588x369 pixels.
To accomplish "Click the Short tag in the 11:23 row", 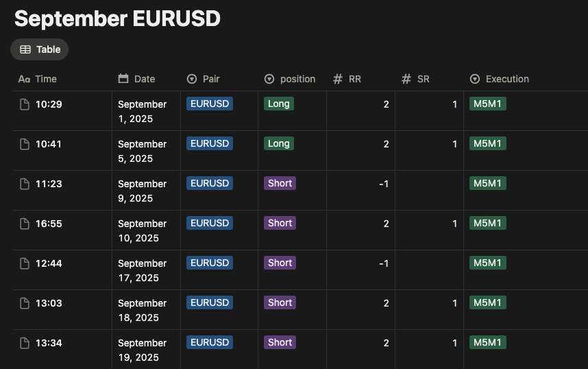I will (x=280, y=183).
